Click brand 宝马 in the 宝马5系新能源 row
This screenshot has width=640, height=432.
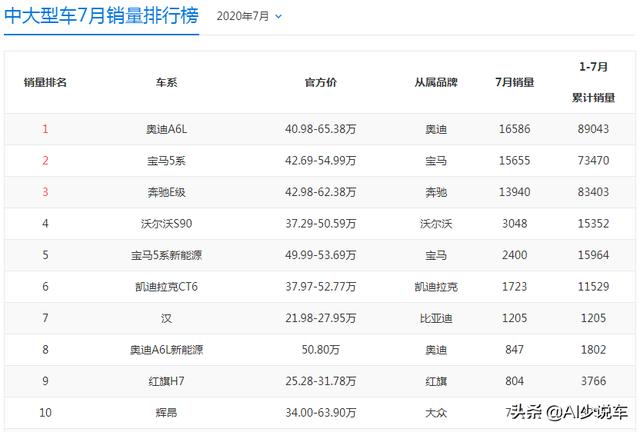[x=436, y=255]
